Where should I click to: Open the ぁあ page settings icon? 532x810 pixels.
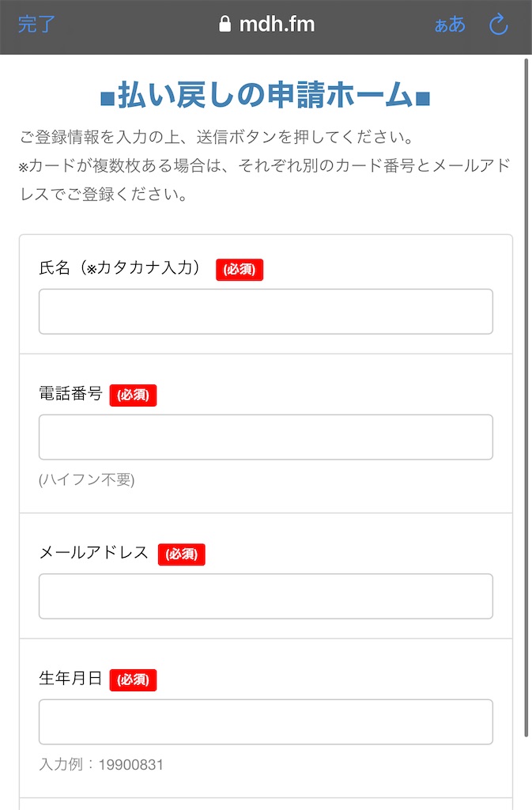coord(448,25)
